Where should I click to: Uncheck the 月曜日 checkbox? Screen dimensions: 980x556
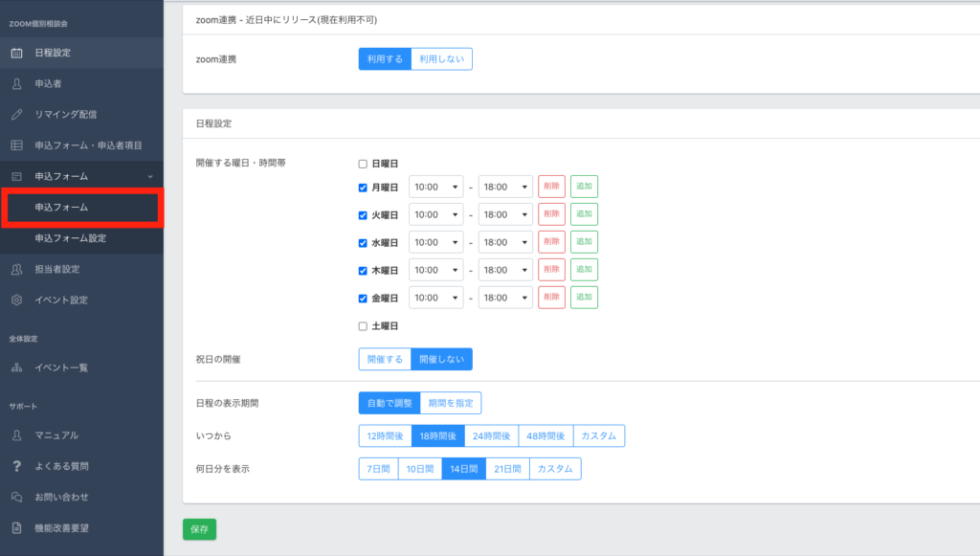(x=363, y=188)
